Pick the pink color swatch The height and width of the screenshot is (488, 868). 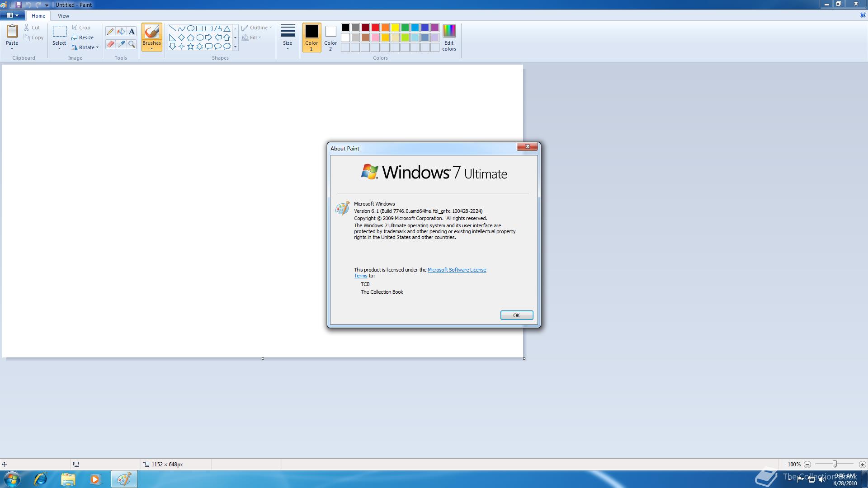[375, 38]
